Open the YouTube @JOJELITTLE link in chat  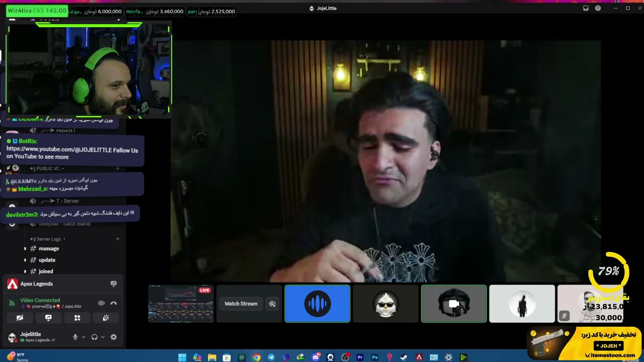[x=59, y=150]
